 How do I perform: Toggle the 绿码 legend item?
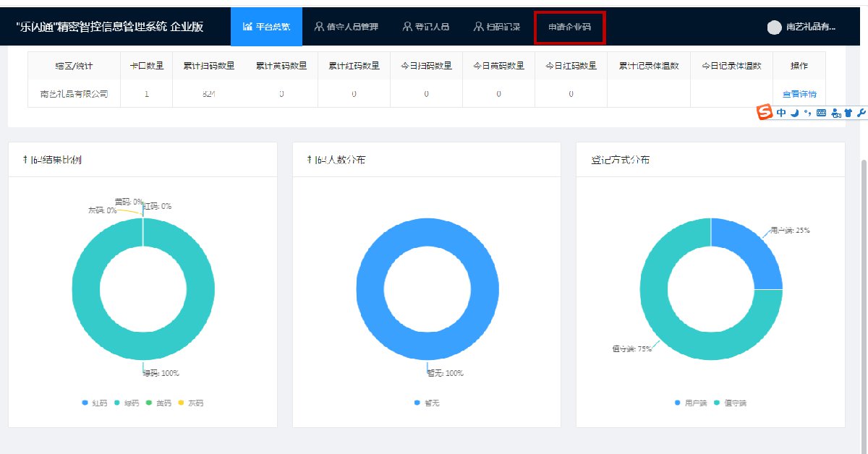[126, 403]
